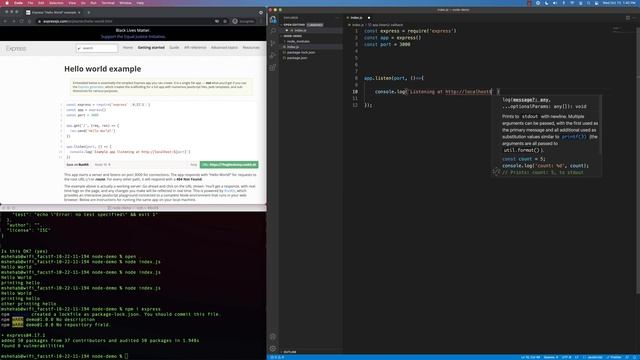Screen dimensions: 640x360
Task: Click the Incognito profile icon in browser
Action: (243, 21)
